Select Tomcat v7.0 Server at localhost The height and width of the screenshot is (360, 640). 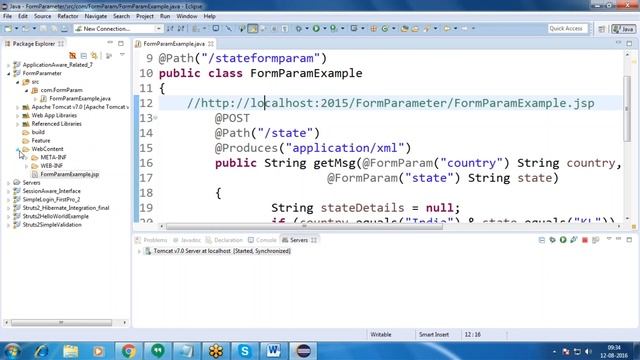coord(222,251)
